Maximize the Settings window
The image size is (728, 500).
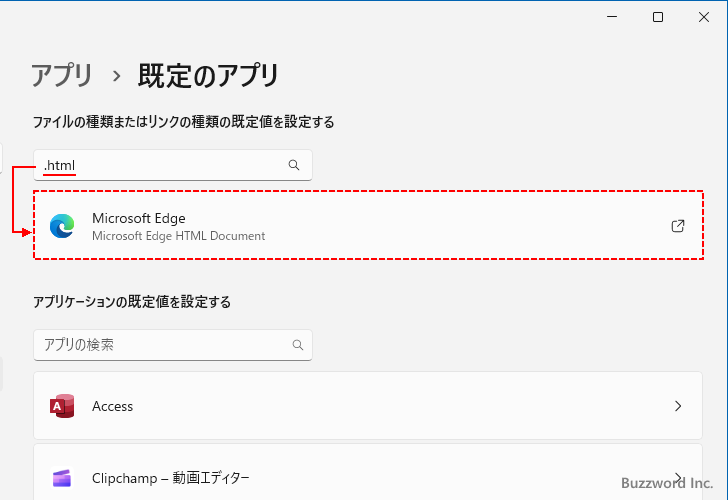pyautogui.click(x=658, y=17)
